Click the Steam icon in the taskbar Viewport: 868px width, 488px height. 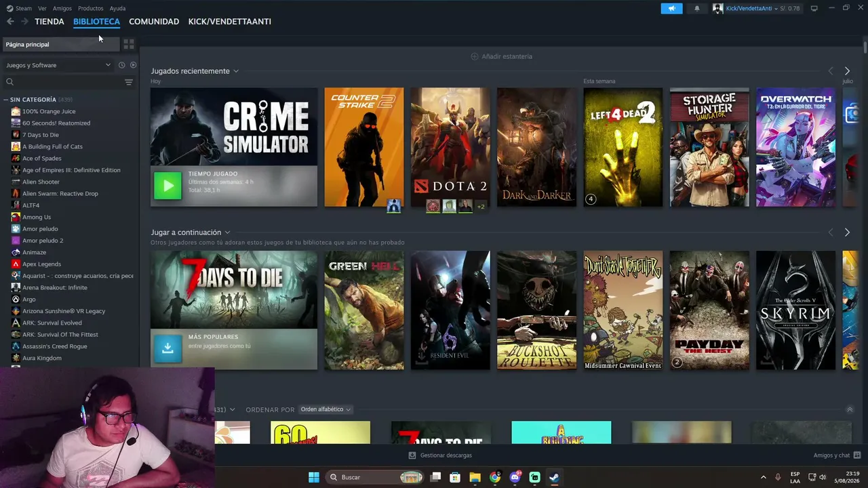(x=554, y=477)
